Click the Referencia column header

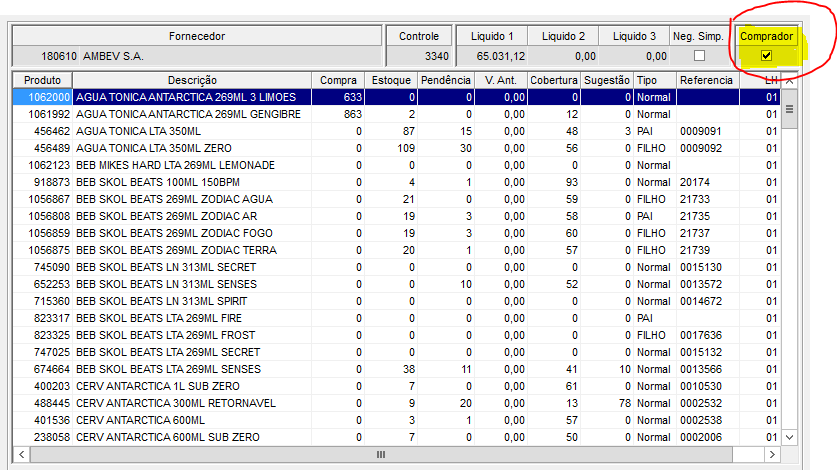(x=707, y=80)
